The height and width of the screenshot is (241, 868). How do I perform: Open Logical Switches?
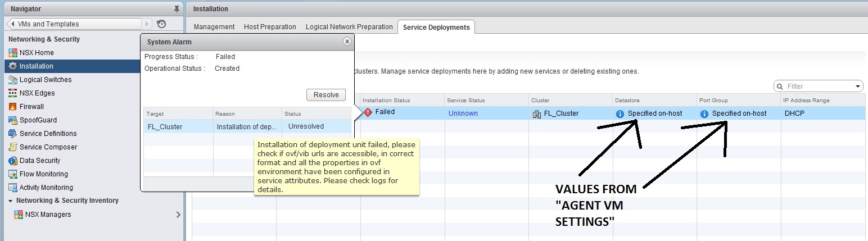(46, 80)
